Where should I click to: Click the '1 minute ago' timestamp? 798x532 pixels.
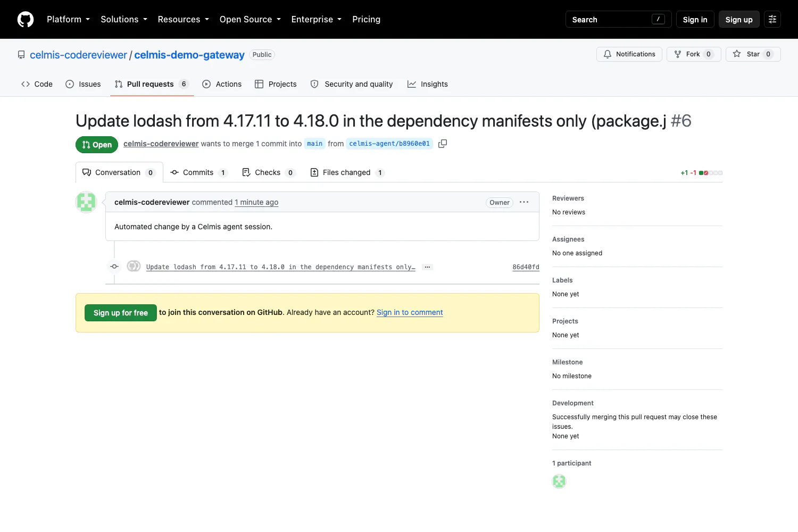[256, 202]
